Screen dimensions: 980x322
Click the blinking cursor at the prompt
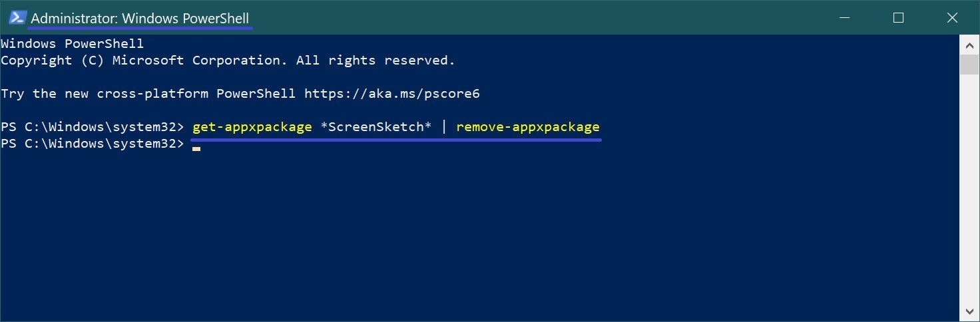(x=196, y=148)
